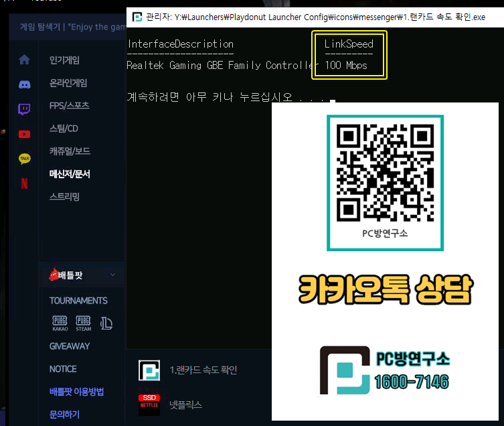Screen dimensions: 504x426
Task: Select the PUBG Kakao tournament icon
Action: click(x=60, y=324)
